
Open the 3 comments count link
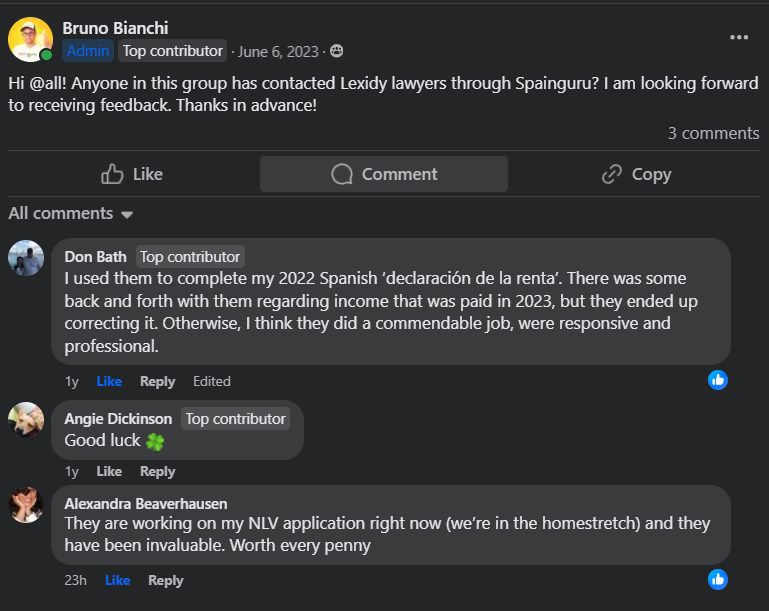point(713,133)
